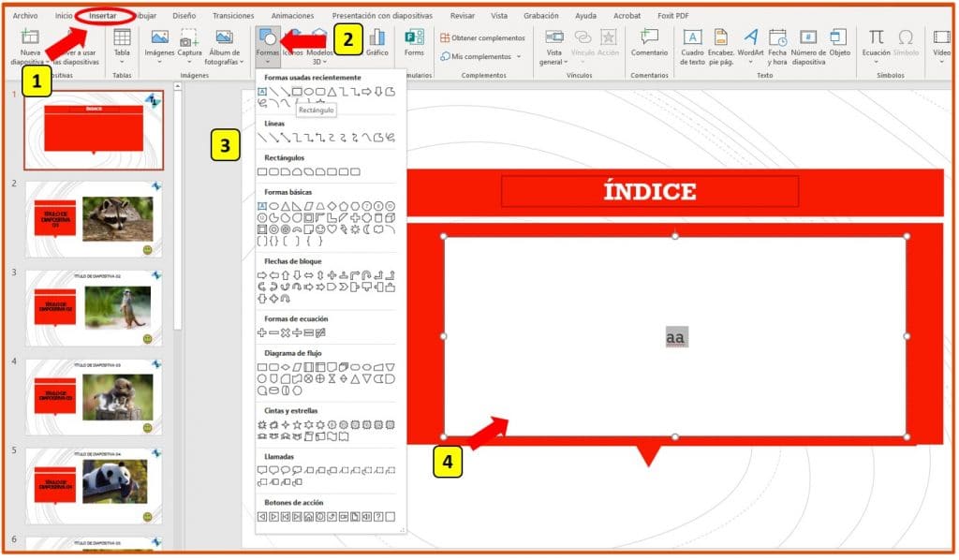
Task: Pick the Rectángulo shape in recently used shapes
Action: (297, 92)
